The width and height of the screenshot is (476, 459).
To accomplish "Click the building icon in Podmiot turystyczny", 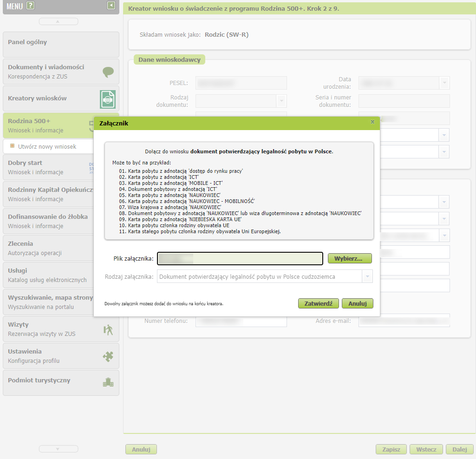I will pyautogui.click(x=108, y=382).
